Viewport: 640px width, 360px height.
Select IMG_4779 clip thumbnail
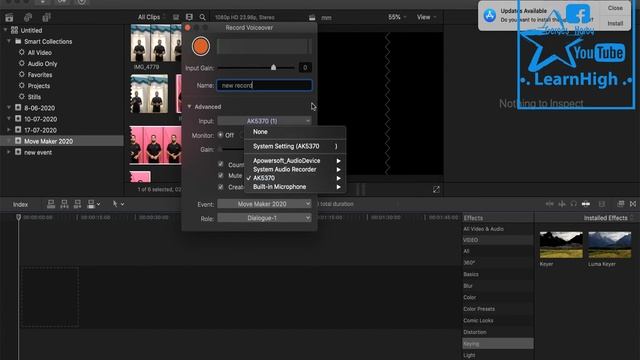156,43
